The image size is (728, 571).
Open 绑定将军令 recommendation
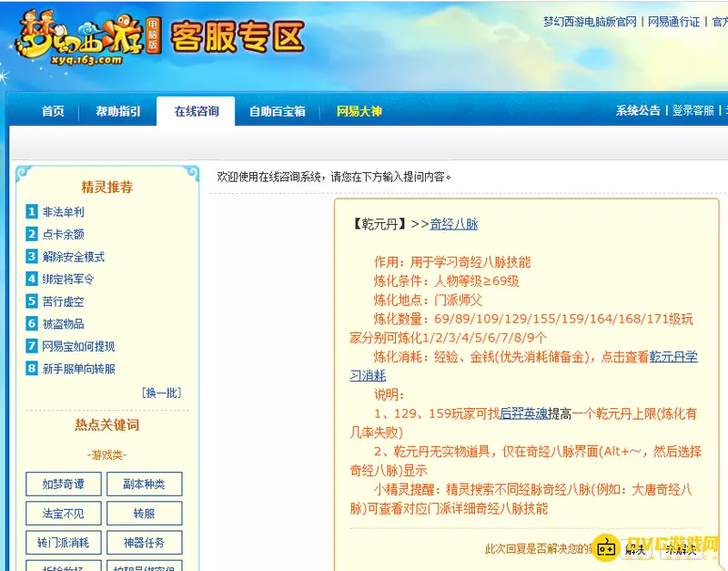pos(68,279)
